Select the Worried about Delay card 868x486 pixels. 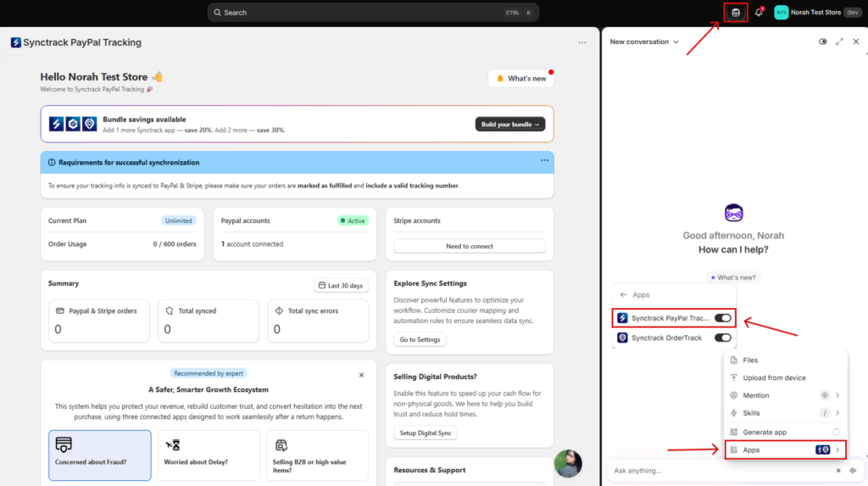coord(209,455)
